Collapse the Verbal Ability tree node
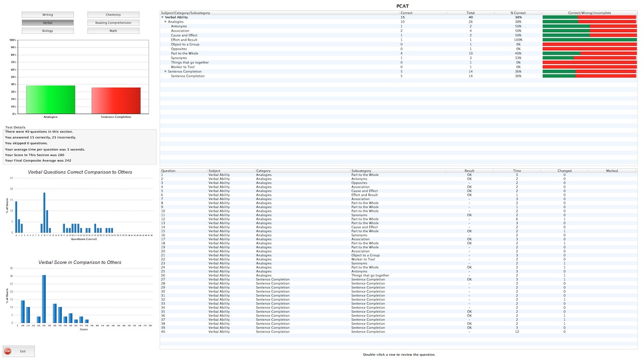644x362 pixels. pos(162,18)
